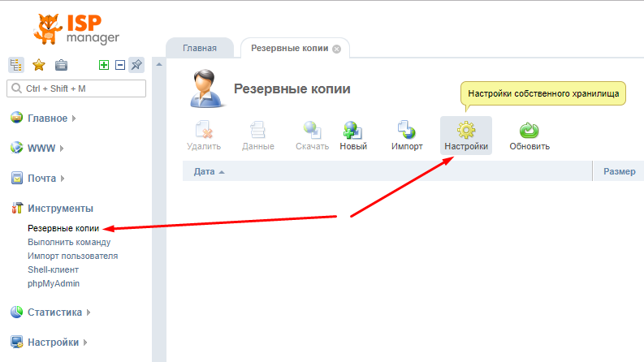
Task: Refresh the list with Обновить
Action: pos(529,136)
